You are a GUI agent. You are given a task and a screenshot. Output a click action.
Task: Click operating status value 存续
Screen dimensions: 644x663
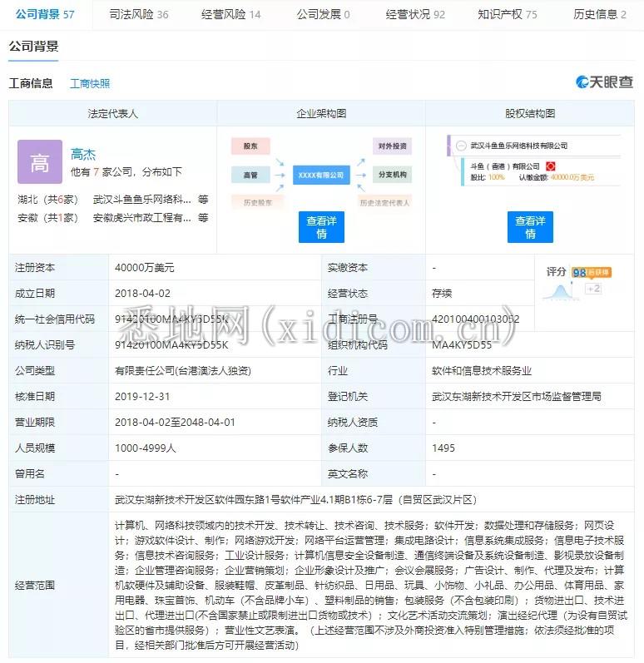(442, 294)
